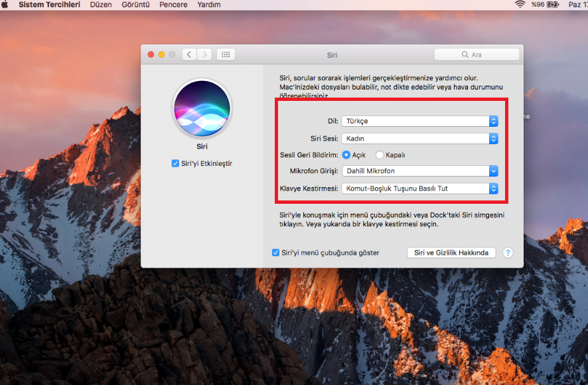This screenshot has height=385, width=588.
Task: Close the Siri preferences window
Action: (x=151, y=54)
